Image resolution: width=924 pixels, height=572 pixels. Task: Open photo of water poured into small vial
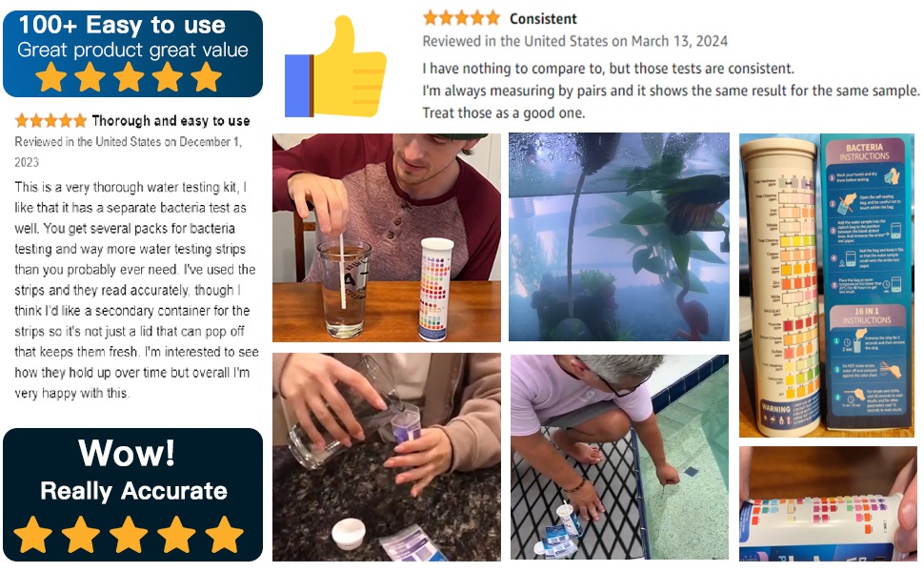click(387, 457)
